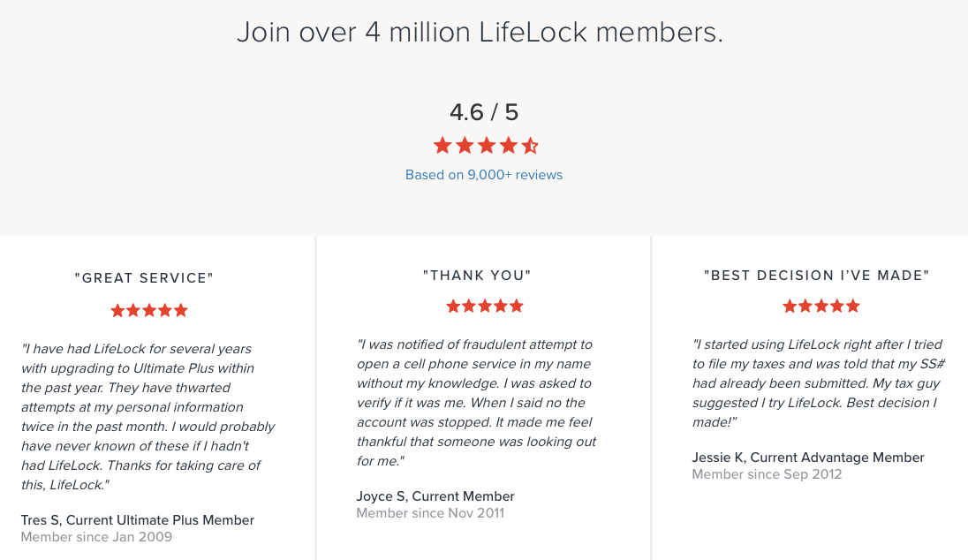Select Tres S's review text
The width and height of the screenshot is (968, 560).
(147, 417)
